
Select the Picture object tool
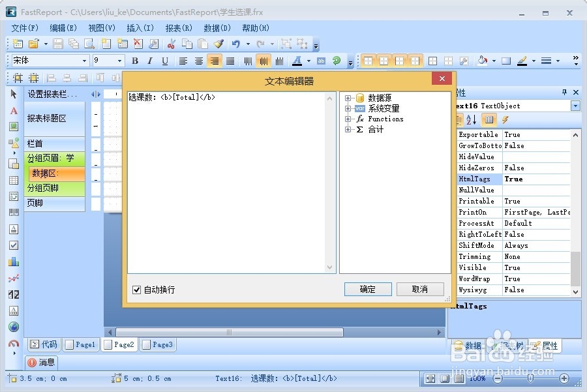point(13,126)
